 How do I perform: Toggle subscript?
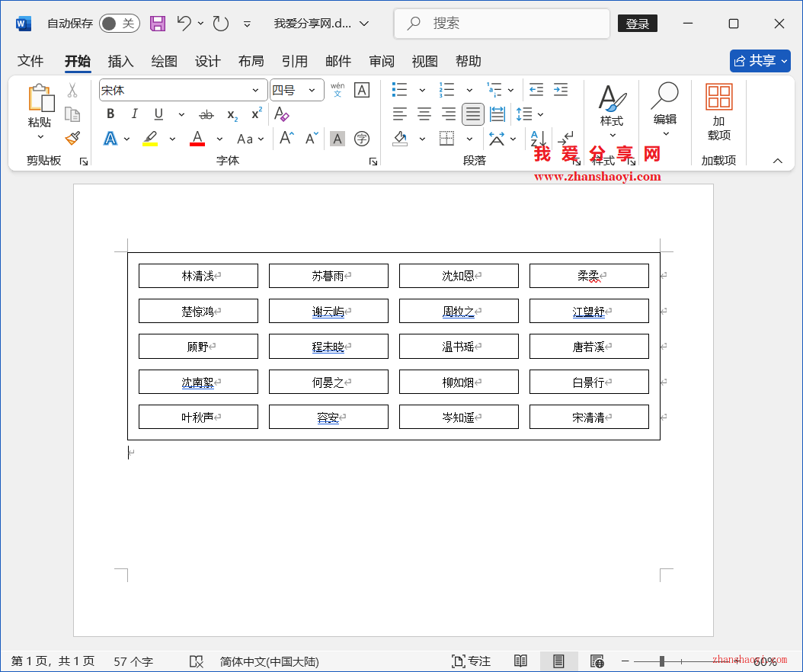pos(232,114)
